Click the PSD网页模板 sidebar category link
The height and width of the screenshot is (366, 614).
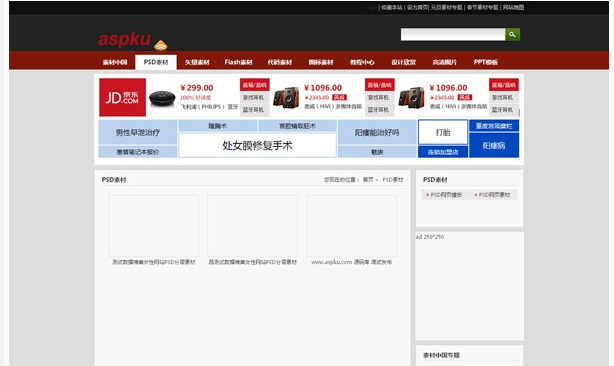pyautogui.click(x=446, y=195)
